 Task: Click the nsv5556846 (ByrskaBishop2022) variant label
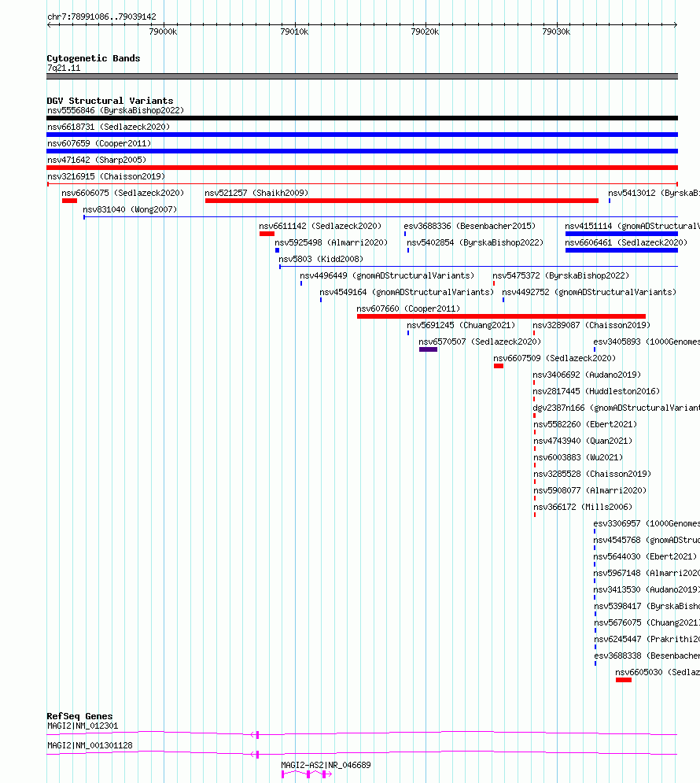click(x=116, y=110)
